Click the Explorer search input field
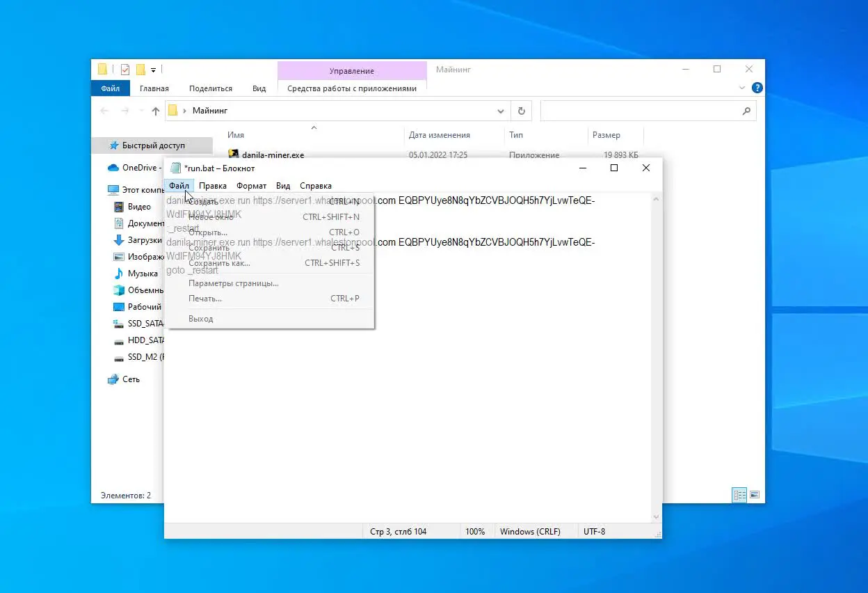 [640, 111]
